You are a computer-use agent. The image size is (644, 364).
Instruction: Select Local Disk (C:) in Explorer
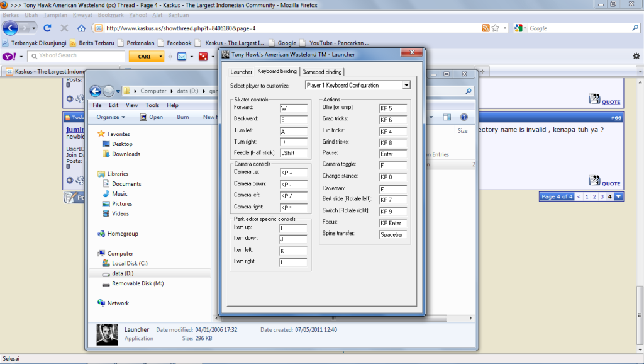coord(130,263)
